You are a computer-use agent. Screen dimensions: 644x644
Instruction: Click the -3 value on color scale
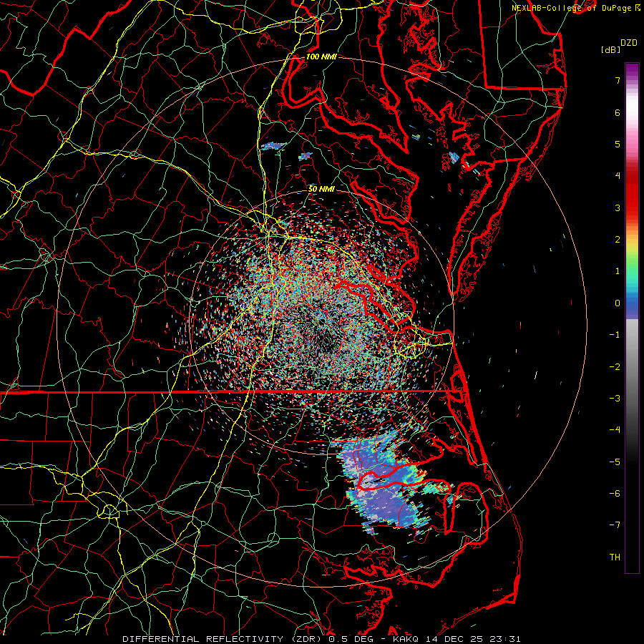[615, 399]
